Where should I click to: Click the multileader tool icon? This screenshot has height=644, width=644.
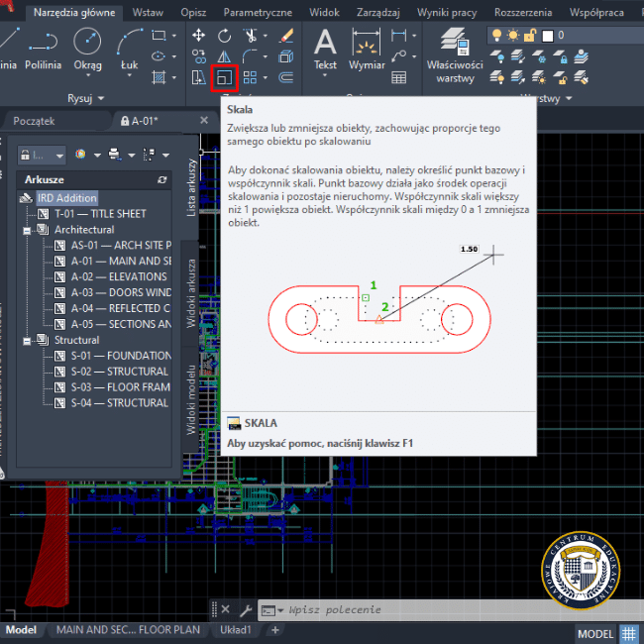399,56
